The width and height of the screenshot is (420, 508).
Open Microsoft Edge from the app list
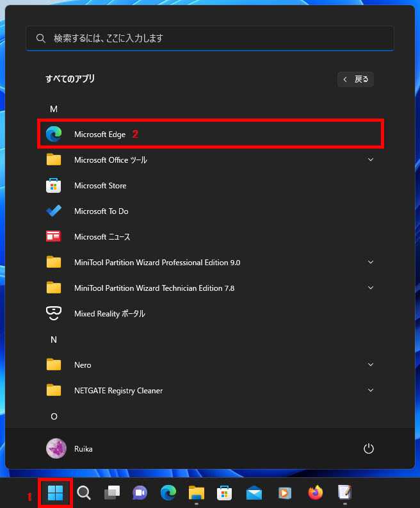pyautogui.click(x=99, y=135)
